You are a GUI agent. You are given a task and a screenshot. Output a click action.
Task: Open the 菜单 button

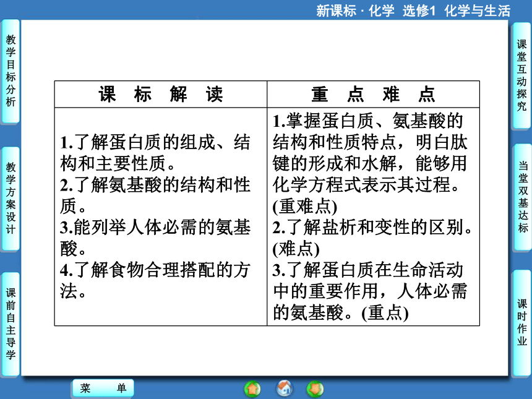click(103, 388)
